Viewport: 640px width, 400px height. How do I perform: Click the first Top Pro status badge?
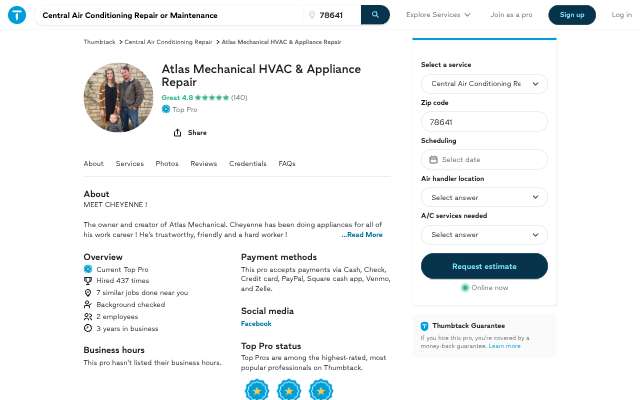coord(257,390)
